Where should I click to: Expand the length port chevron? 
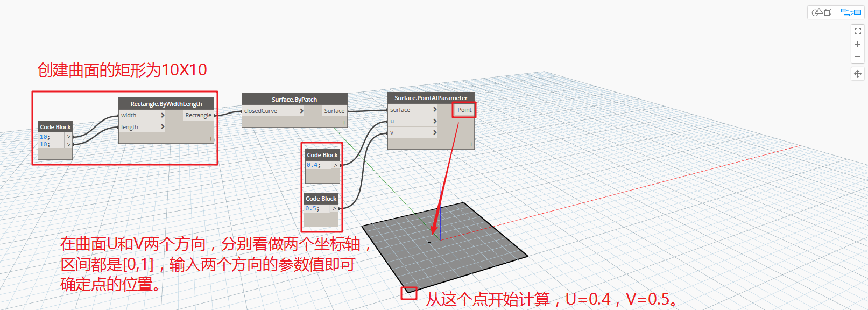click(163, 127)
